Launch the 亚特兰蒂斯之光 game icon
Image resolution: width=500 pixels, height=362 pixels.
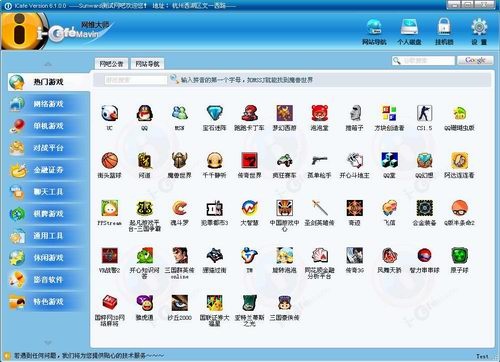coord(249,303)
